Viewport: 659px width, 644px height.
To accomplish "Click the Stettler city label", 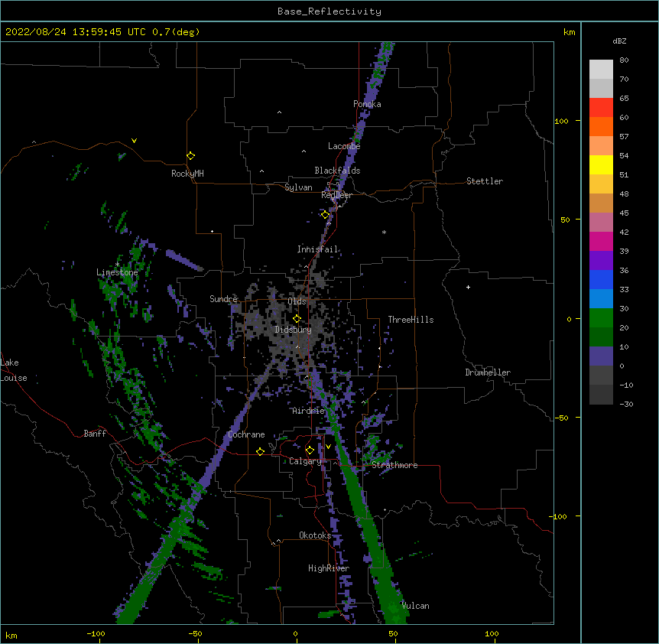I will click(x=485, y=181).
